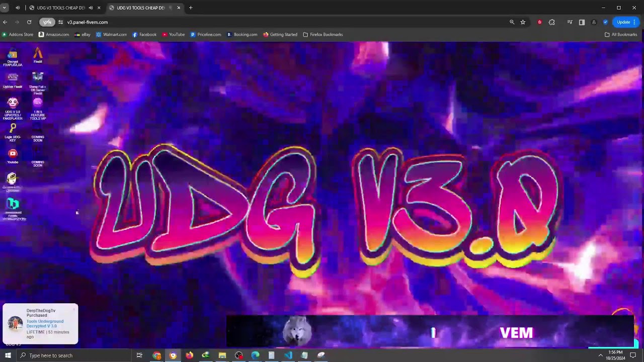Open the Priceline.com bookmark
The image size is (644, 362).
pos(206,35)
